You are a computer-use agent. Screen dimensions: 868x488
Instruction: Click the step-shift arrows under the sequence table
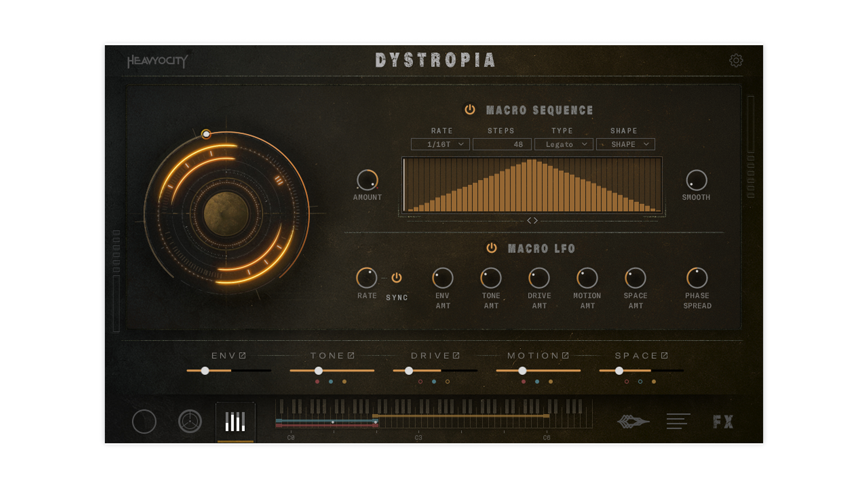[532, 221]
